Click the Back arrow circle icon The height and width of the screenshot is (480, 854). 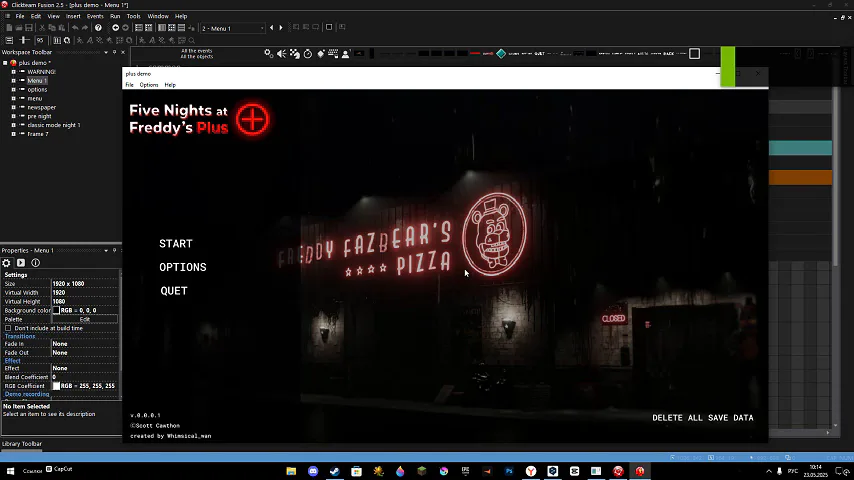(x=115, y=28)
